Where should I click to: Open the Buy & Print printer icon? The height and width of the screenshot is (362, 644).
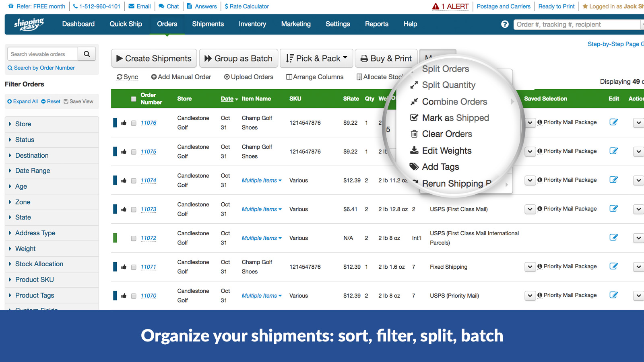coord(364,58)
